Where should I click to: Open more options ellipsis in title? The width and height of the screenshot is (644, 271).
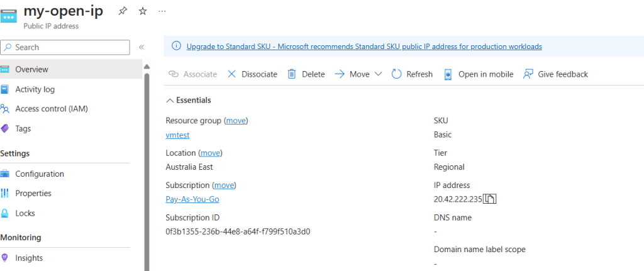[x=162, y=11]
